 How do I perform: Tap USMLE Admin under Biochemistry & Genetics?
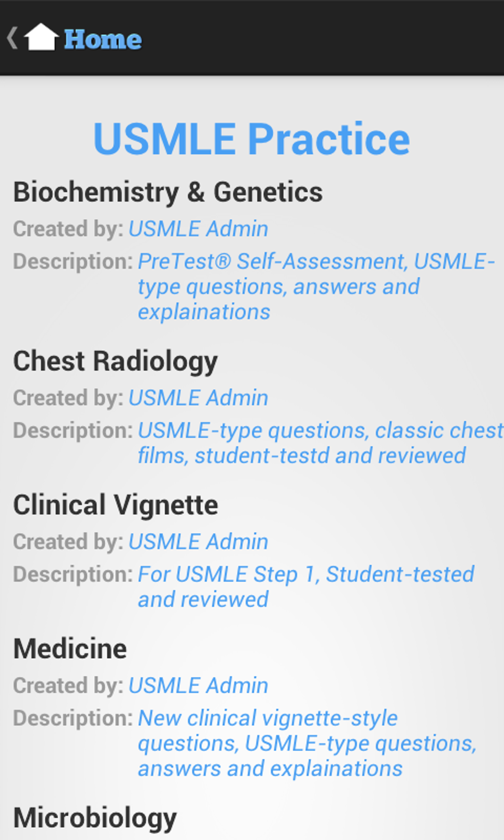coord(198,229)
